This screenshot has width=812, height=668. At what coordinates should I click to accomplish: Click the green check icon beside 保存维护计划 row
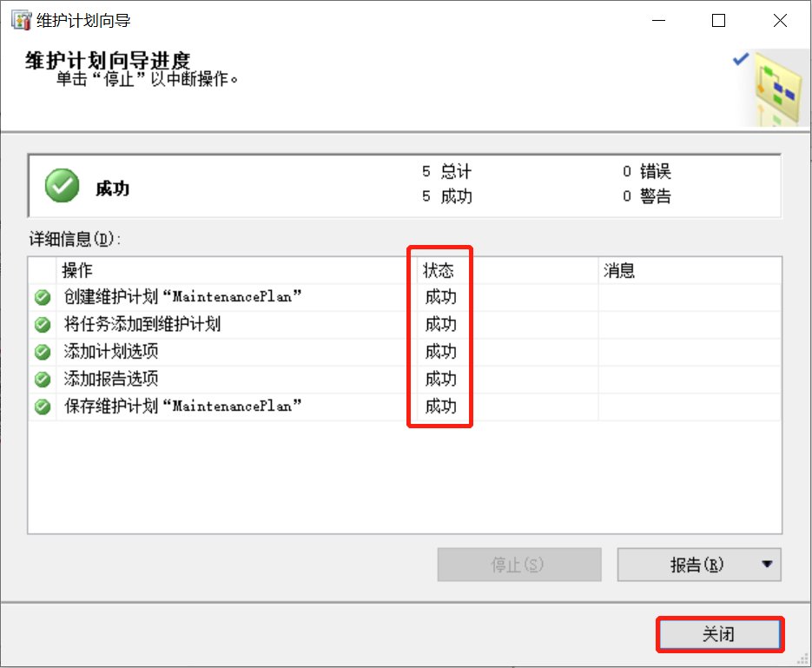tap(43, 407)
